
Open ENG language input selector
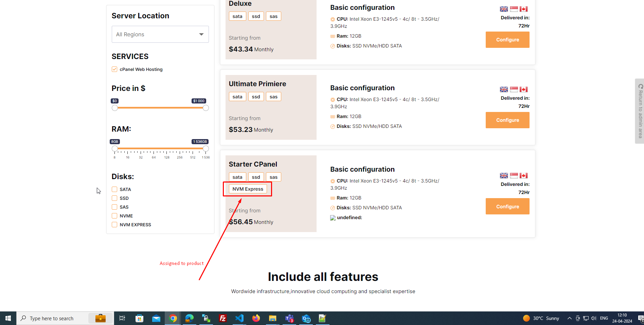[604, 318]
